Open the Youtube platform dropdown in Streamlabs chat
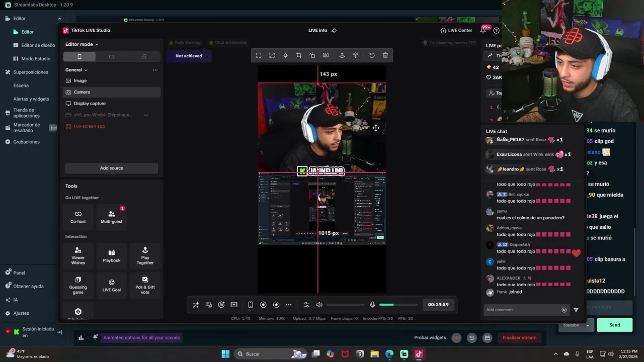Viewport: 644px width, 362px height. [x=576, y=325]
